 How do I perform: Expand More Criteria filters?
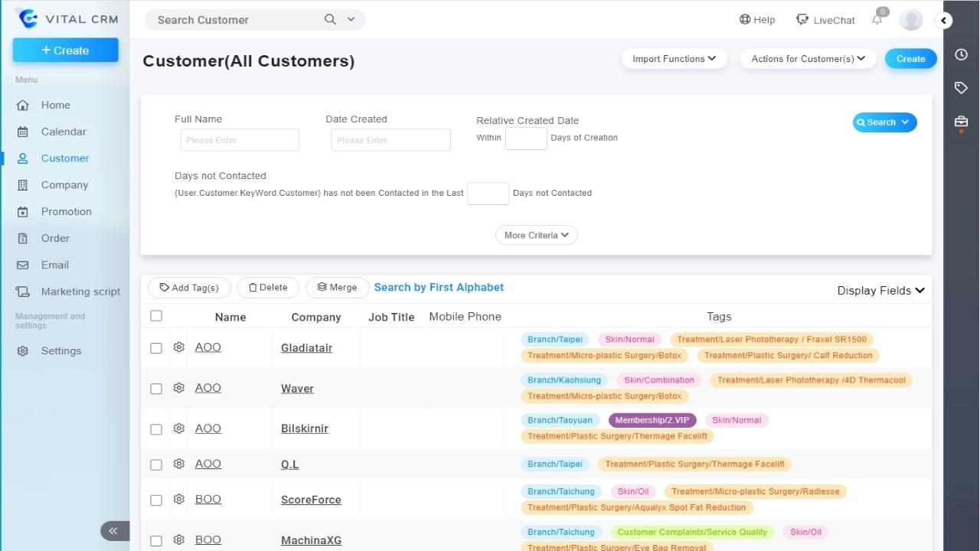(x=536, y=235)
